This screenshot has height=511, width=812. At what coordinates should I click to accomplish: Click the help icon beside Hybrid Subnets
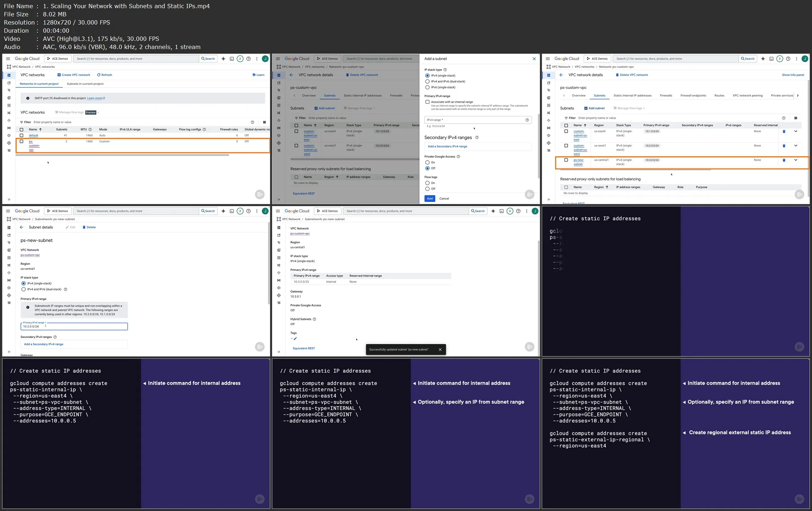pyautogui.click(x=314, y=319)
